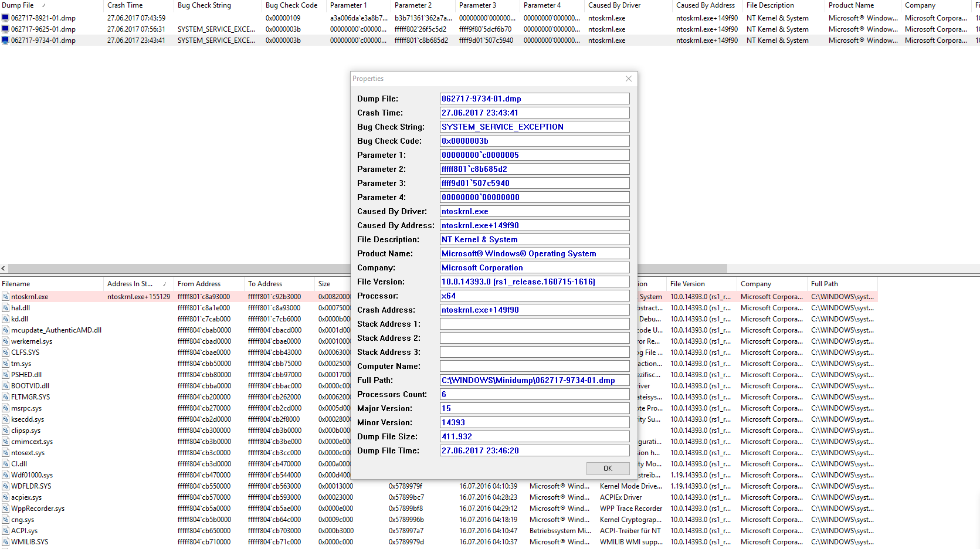The image size is (980, 549).
Task: Sort by To Address column header
Action: [280, 284]
